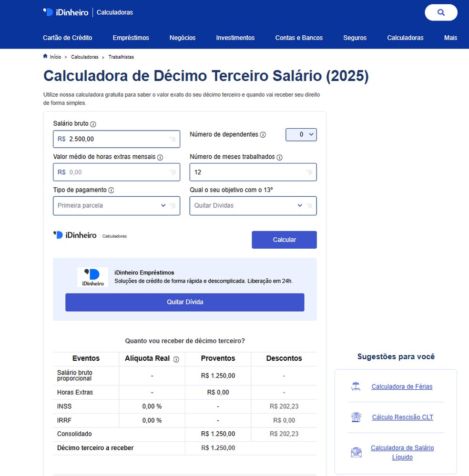This screenshot has height=476, width=469.
Task: Click info icon for Número de meses trabalhados
Action: tap(280, 156)
